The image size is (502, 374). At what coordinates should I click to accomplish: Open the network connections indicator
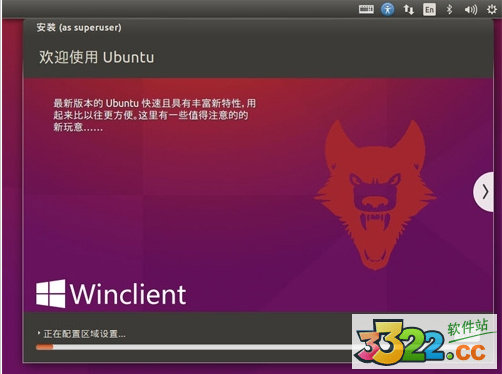(x=409, y=9)
